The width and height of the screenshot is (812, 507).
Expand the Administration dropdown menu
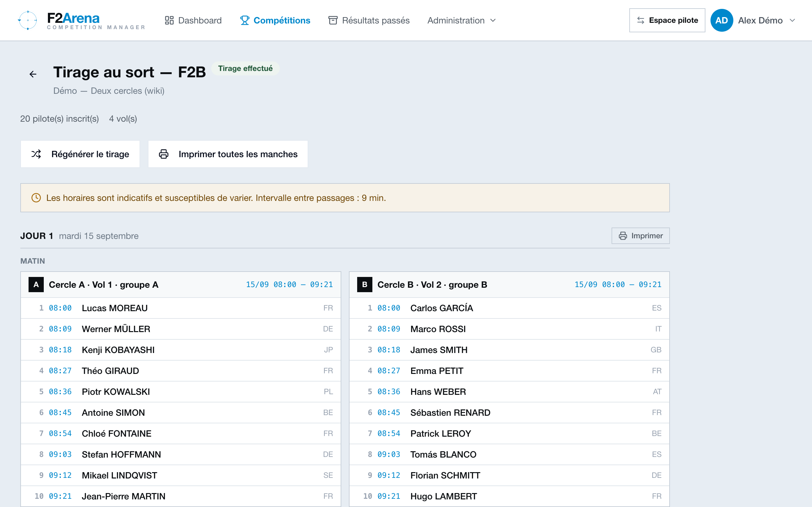coord(462,21)
